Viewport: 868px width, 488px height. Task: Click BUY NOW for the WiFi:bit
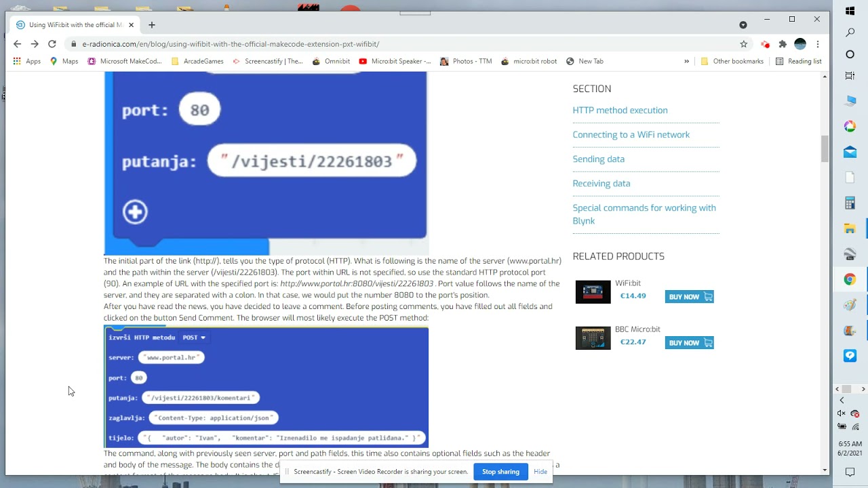[689, 297]
